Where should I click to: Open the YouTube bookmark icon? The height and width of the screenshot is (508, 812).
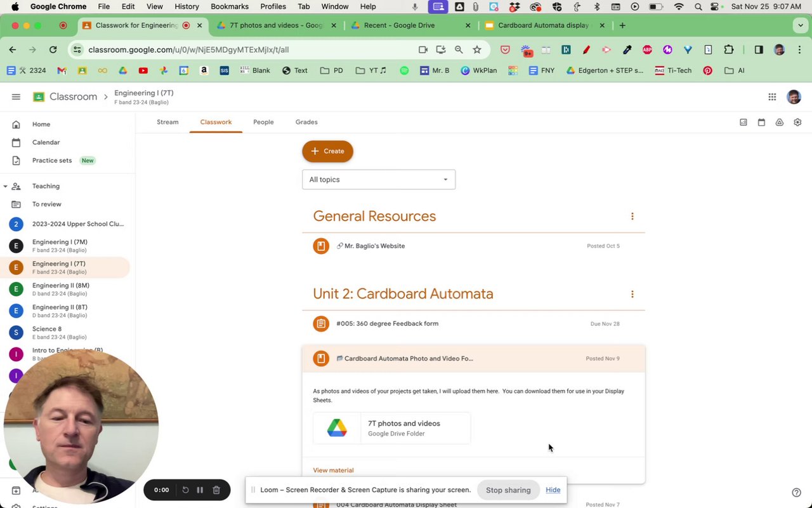tap(143, 70)
